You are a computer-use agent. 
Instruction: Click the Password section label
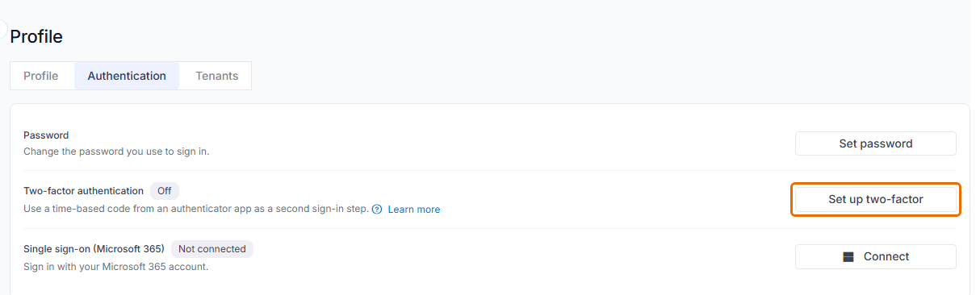[46, 135]
